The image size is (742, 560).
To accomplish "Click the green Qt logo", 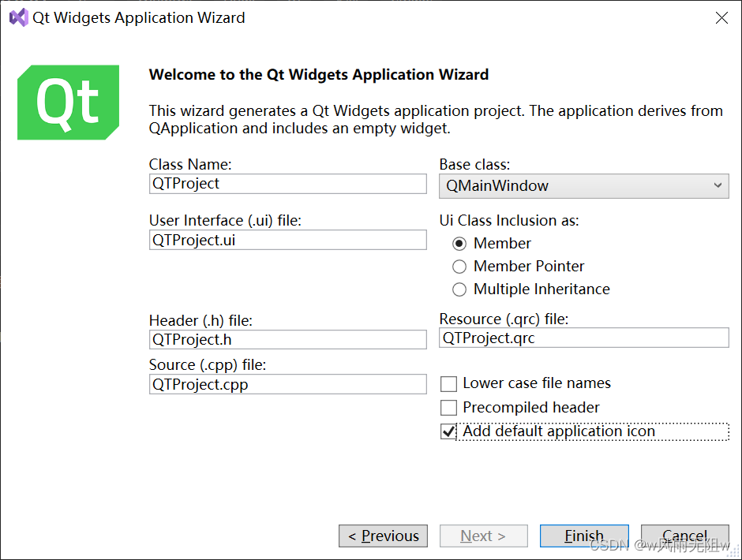I will pyautogui.click(x=68, y=103).
